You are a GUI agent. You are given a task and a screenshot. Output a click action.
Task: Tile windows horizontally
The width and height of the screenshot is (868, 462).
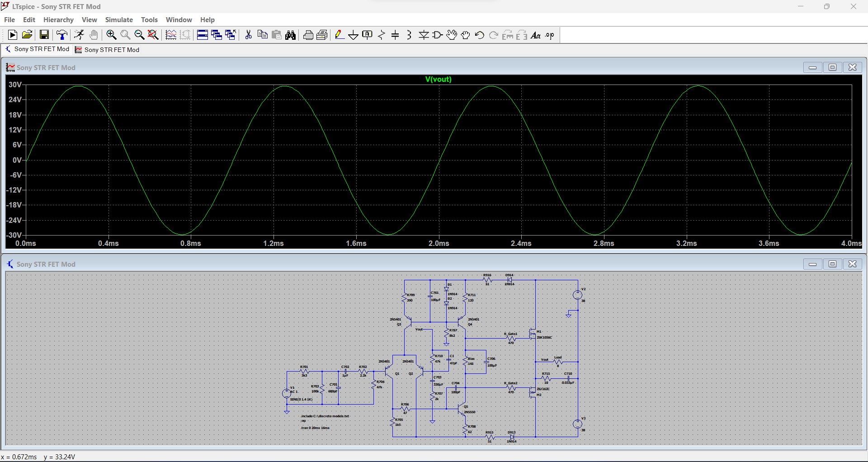(203, 35)
